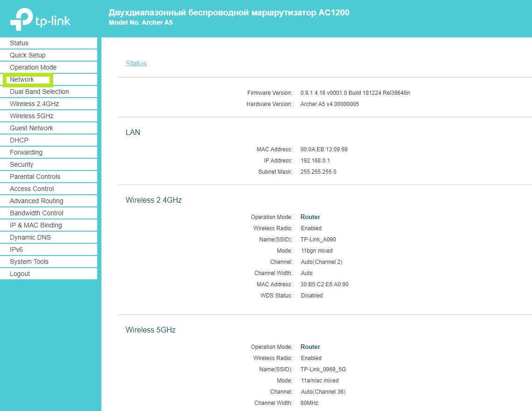Open the Status menu item
Screen dimensions: 532x411
pyautogui.click(x=19, y=43)
